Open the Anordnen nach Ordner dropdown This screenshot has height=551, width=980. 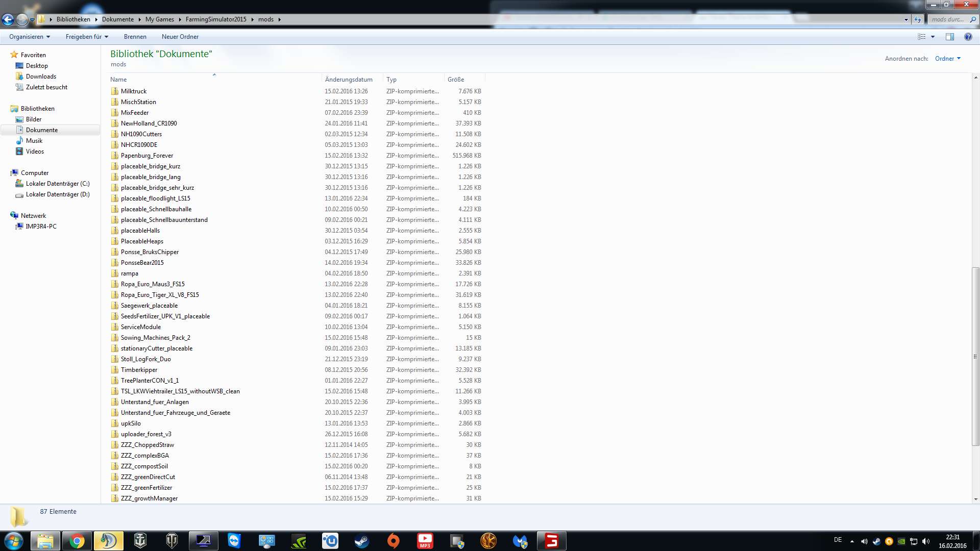coord(948,59)
